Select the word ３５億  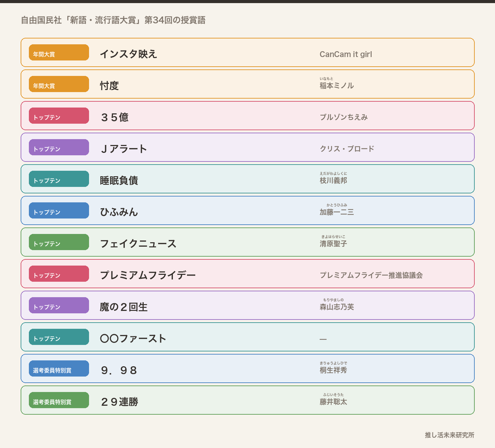pyautogui.click(x=114, y=117)
